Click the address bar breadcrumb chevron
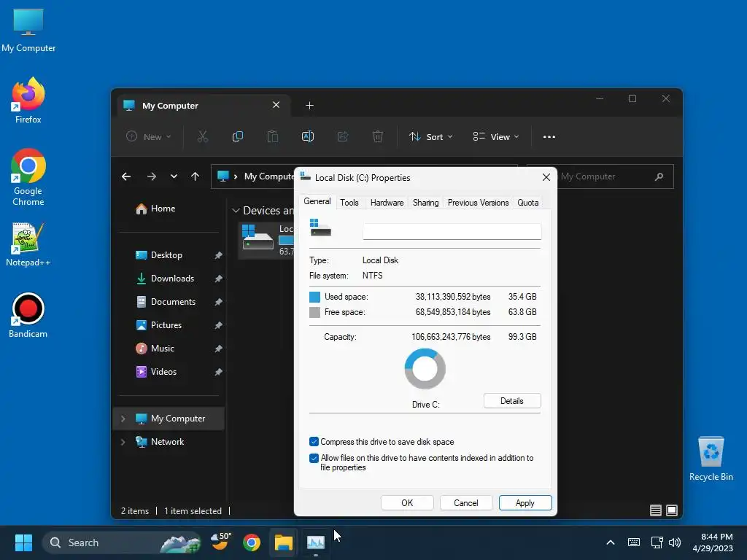 click(x=236, y=176)
